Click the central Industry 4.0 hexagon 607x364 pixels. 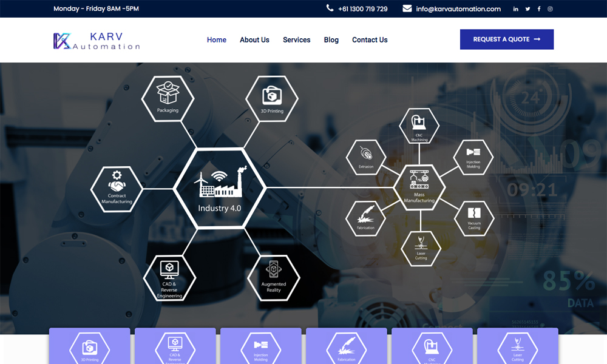pos(219,187)
